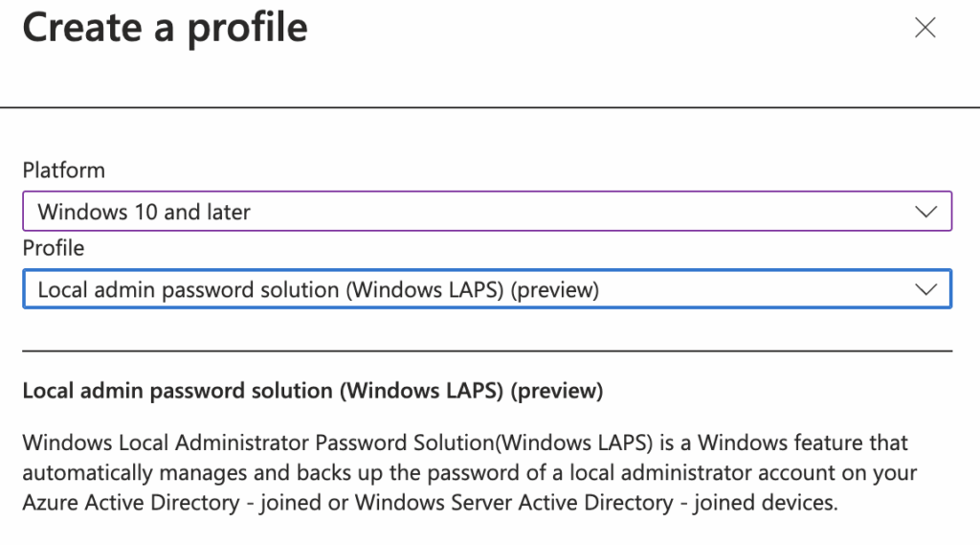Click the bold Windows LAPS (preview) section heading
980x545 pixels.
[312, 391]
